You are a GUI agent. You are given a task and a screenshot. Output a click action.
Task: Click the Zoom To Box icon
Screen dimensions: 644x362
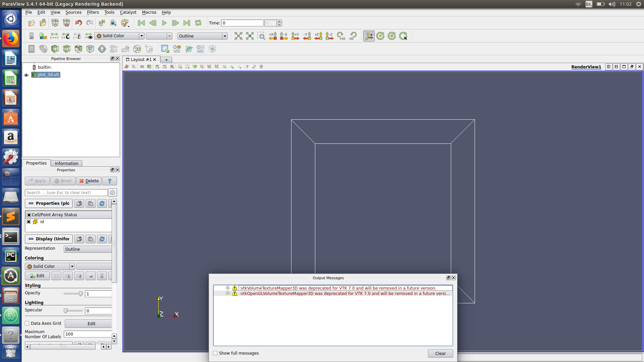(261, 36)
